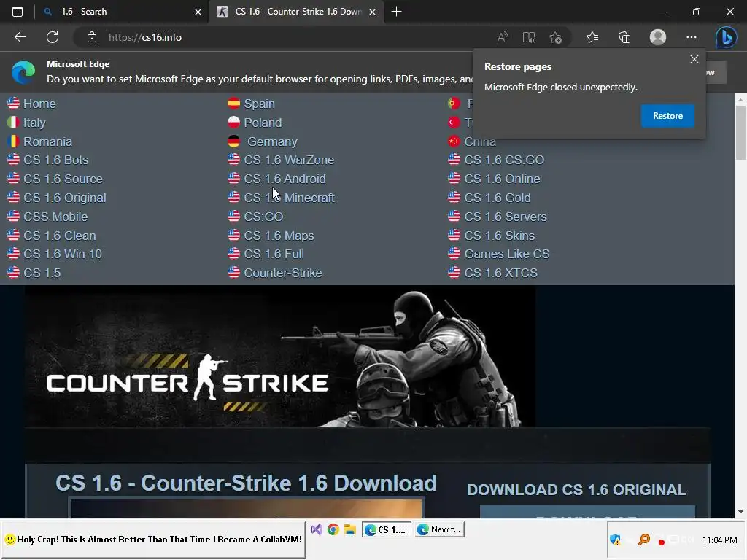This screenshot has height=560, width=747.
Task: Switch to the 1.6 - Search tab
Action: coord(122,12)
